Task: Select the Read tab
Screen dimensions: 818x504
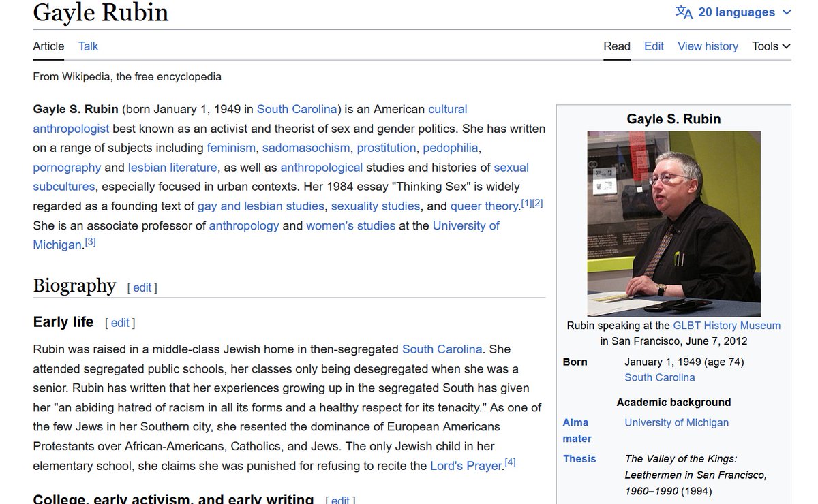Action: point(617,46)
